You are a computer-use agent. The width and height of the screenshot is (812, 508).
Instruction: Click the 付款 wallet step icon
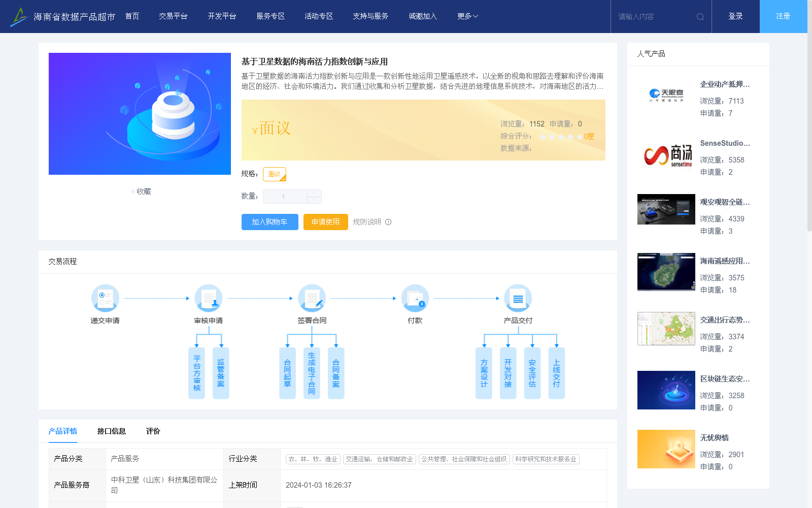click(415, 298)
